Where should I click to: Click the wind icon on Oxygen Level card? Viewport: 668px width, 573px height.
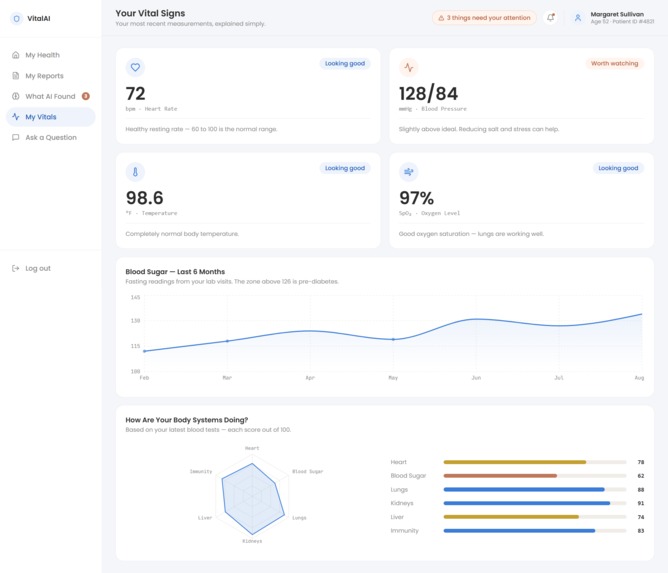click(409, 172)
